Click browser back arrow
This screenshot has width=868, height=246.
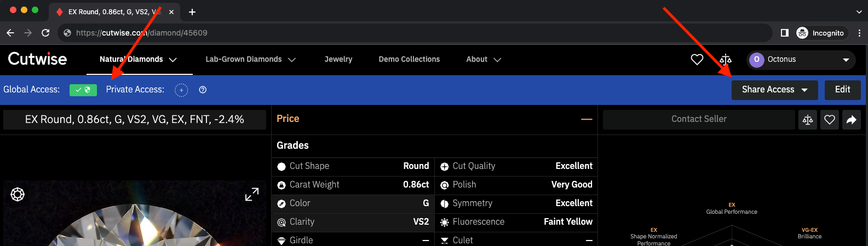(x=10, y=33)
